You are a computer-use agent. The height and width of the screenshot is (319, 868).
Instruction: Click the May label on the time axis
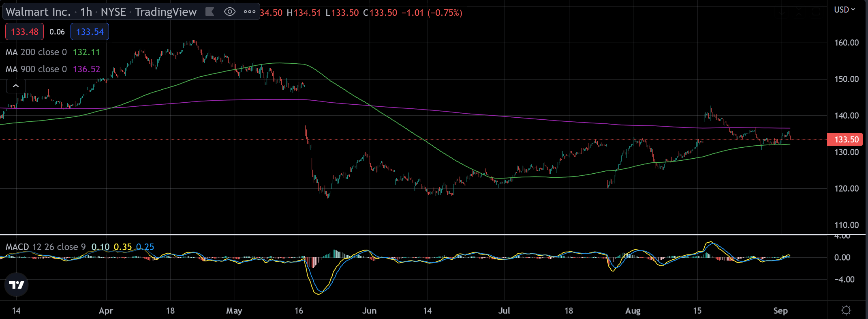pyautogui.click(x=234, y=311)
